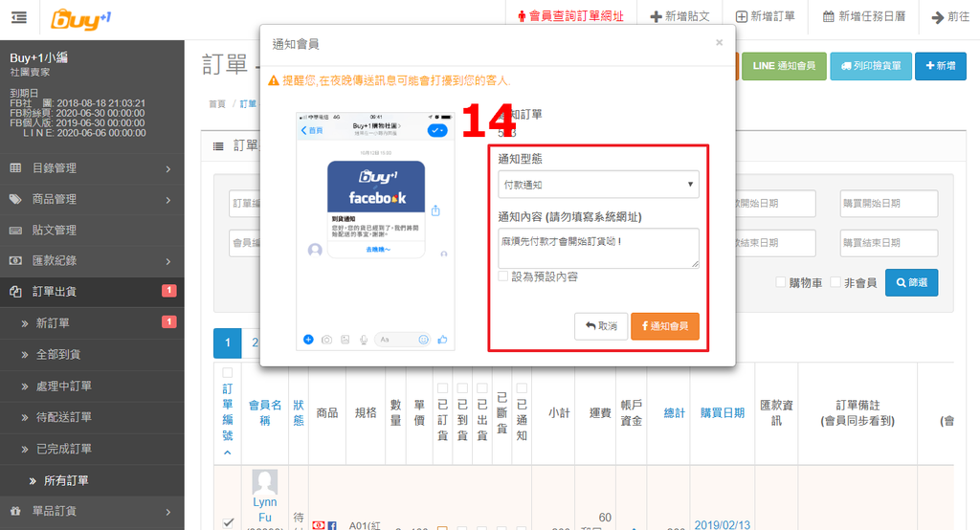The image size is (980, 530).
Task: Click the 單品訂貨 gift icon
Action: tap(15, 511)
